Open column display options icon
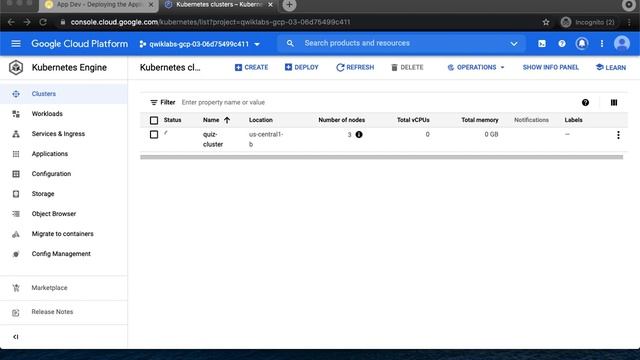 pyautogui.click(x=614, y=102)
